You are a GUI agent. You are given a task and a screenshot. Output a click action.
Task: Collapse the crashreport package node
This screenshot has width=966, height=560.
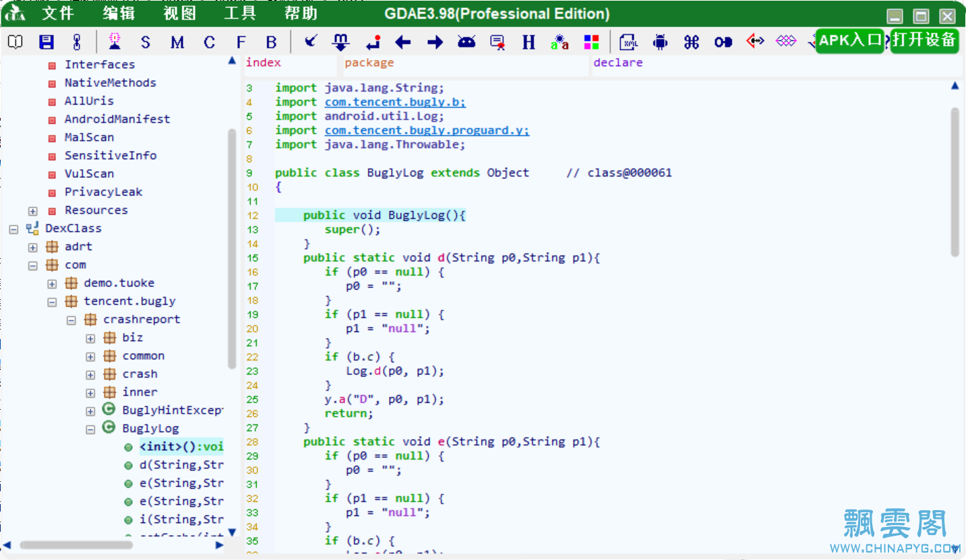(x=71, y=320)
